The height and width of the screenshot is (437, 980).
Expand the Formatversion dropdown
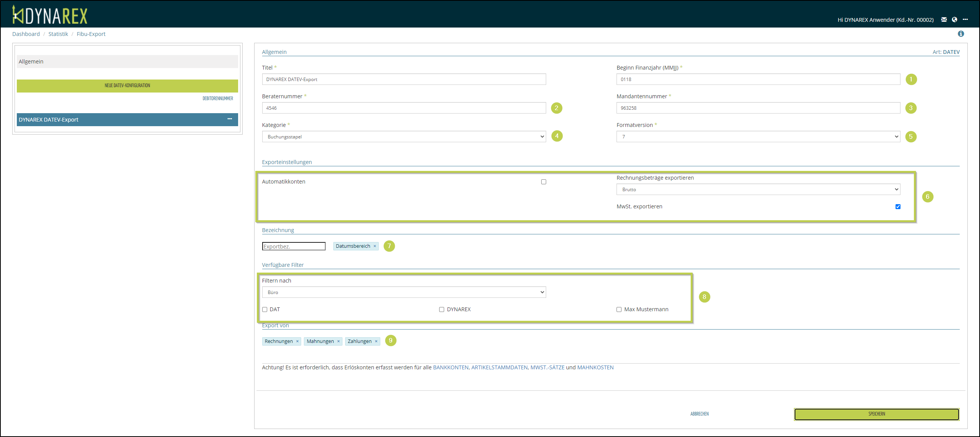click(758, 136)
